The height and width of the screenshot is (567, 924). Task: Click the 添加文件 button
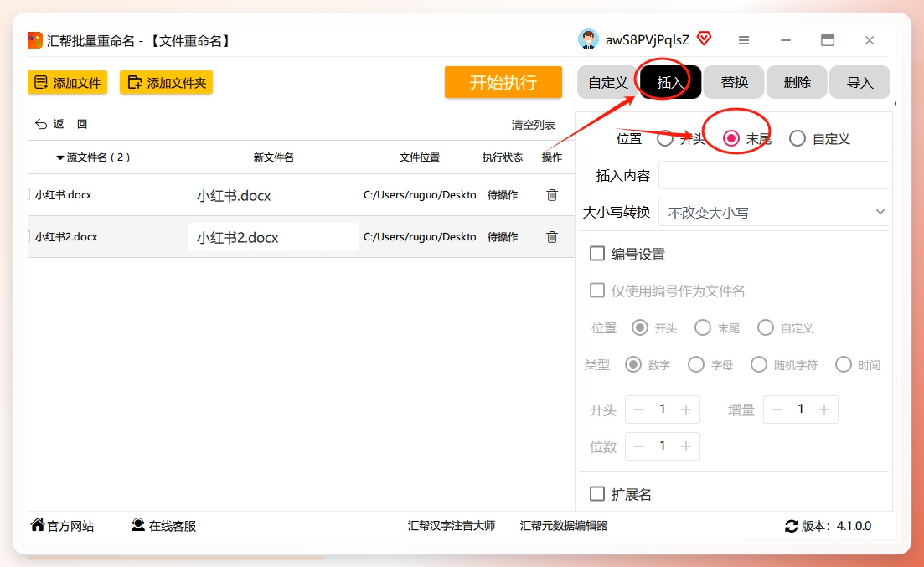pyautogui.click(x=67, y=83)
